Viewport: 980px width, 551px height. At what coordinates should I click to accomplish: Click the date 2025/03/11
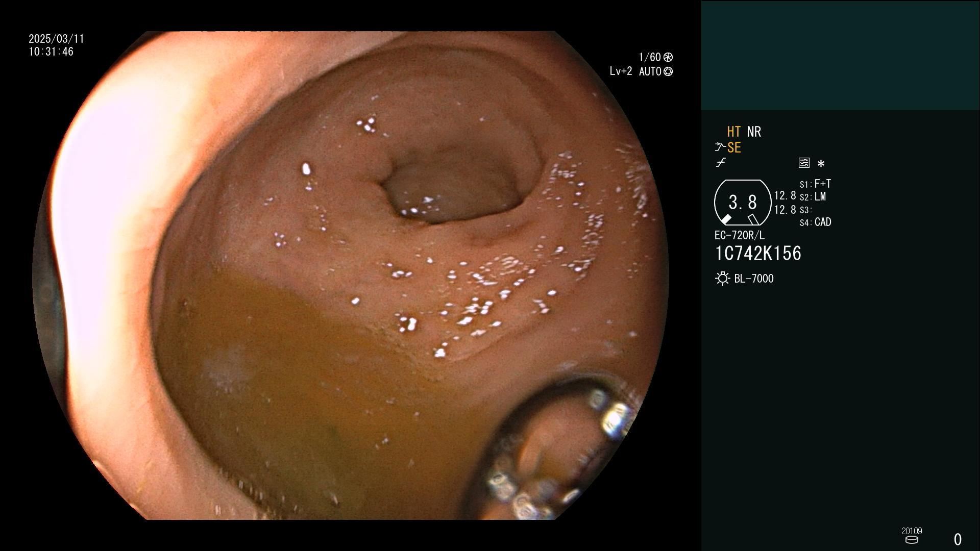point(56,39)
